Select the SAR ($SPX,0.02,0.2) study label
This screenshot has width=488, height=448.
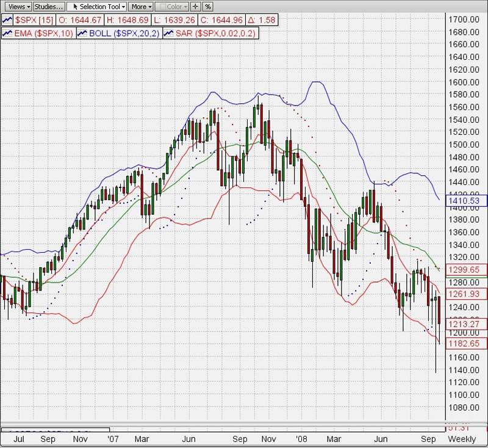216,33
